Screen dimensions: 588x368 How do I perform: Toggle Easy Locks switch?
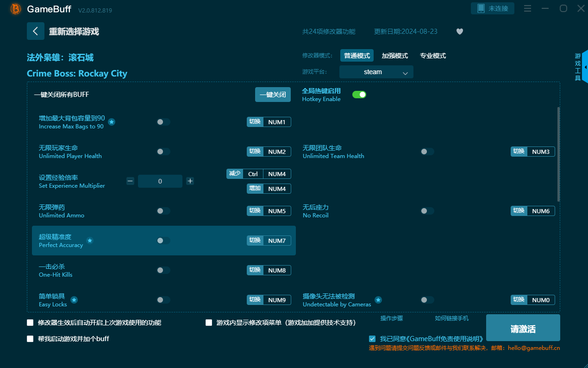point(163,300)
